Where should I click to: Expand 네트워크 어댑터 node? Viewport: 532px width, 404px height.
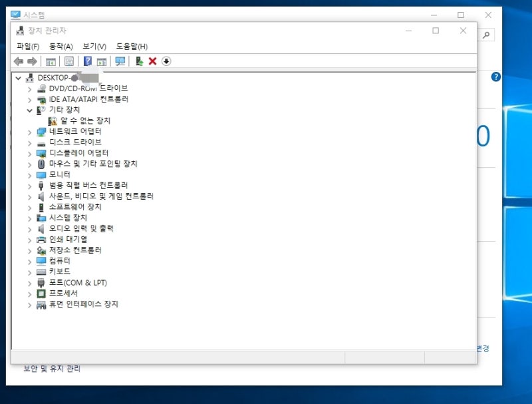click(29, 132)
